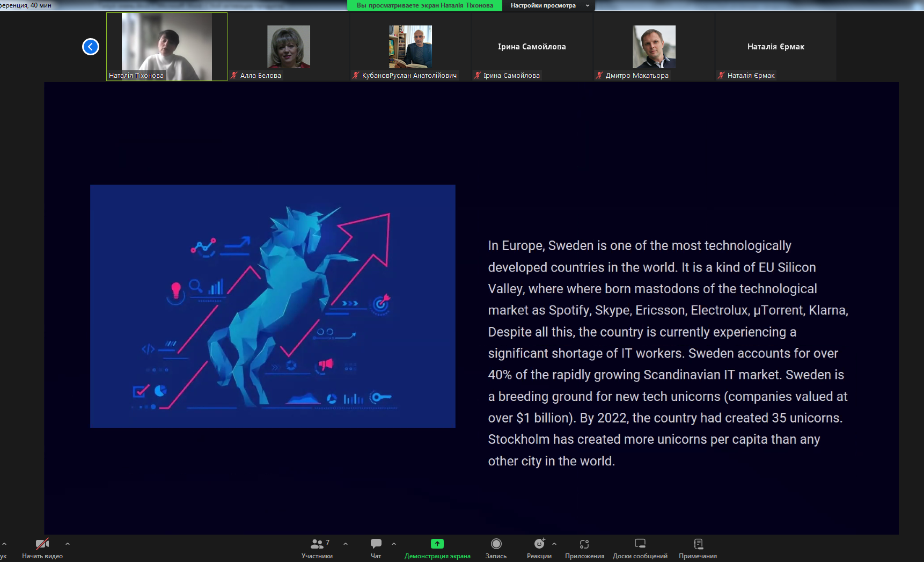This screenshot has height=562, width=924.
Task: Select Дмитро Макатьора participant thumbnail
Action: (654, 47)
